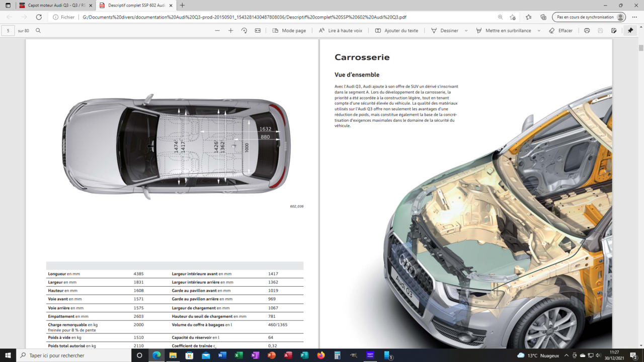This screenshot has height=362, width=644.
Task: Select the Effacer eraser tool
Action: (x=560, y=31)
